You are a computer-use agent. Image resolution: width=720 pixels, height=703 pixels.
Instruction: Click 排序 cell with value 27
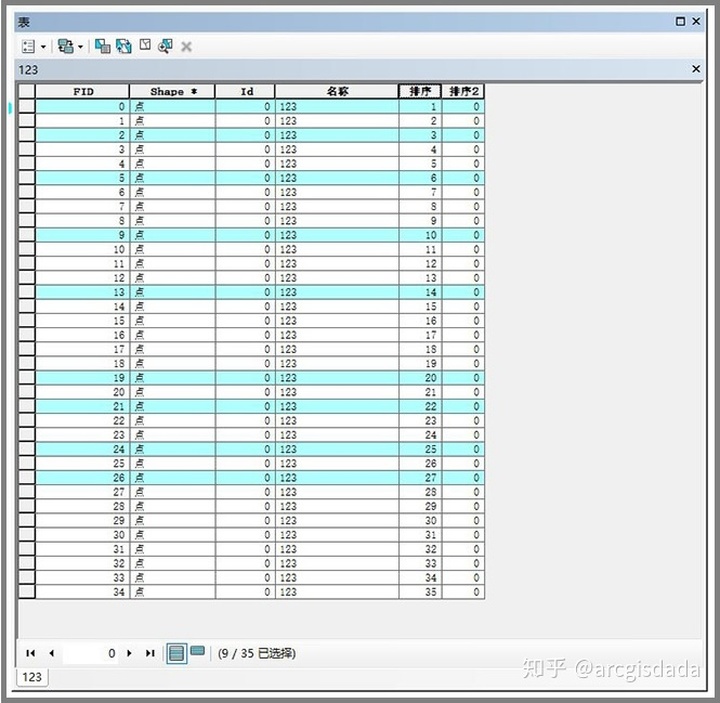tap(420, 478)
